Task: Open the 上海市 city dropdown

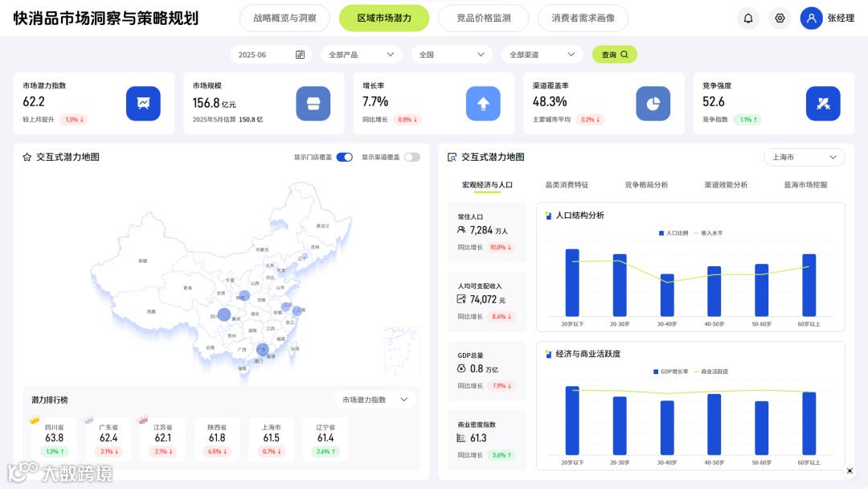Action: pyautogui.click(x=805, y=158)
